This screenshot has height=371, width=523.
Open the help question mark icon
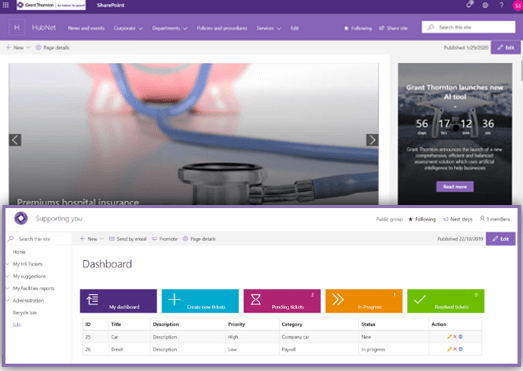tap(501, 5)
